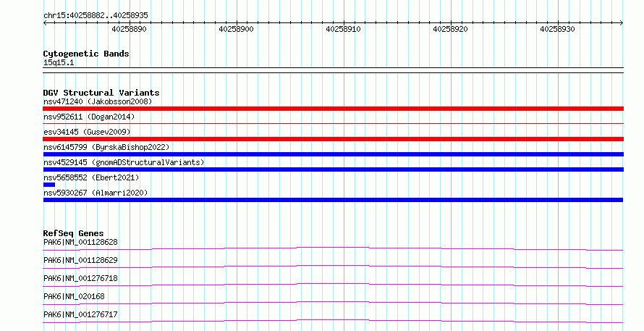Click the blue bar under nsv5930267

point(333,200)
